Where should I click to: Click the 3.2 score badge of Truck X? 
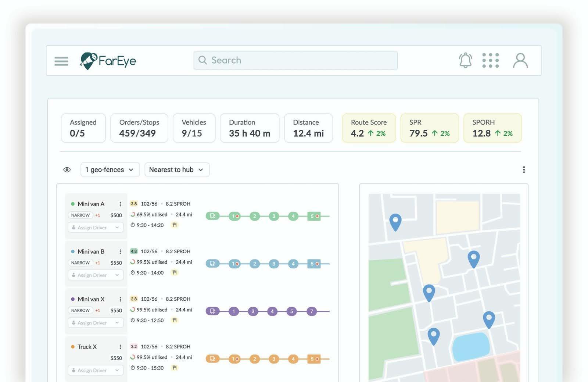click(x=134, y=346)
